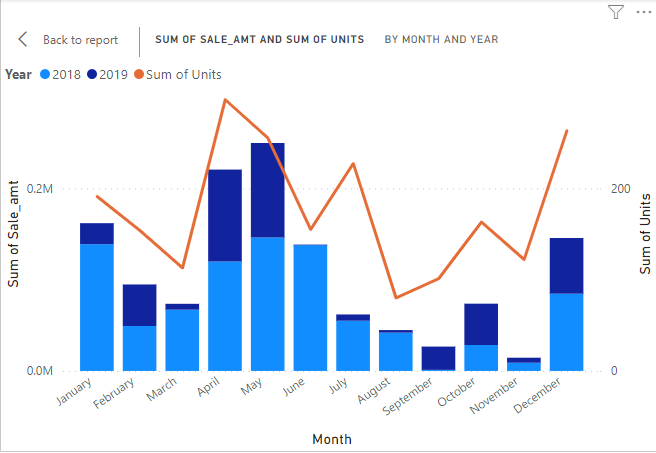
Task: Select the 2018 legend label
Action: tap(66, 74)
